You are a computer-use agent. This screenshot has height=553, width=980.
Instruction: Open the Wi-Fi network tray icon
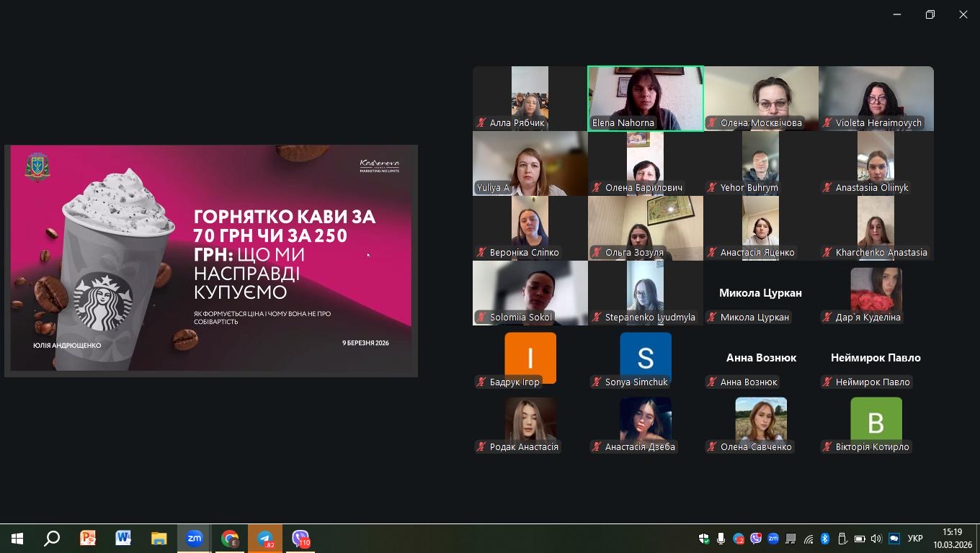point(808,539)
